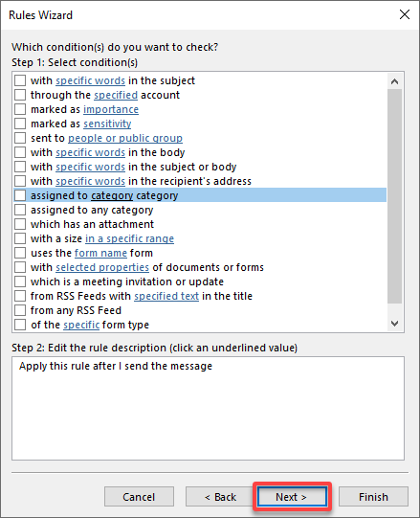Click scroll down arrow in conditions list
Screen dimensions: 420x518
click(x=394, y=323)
